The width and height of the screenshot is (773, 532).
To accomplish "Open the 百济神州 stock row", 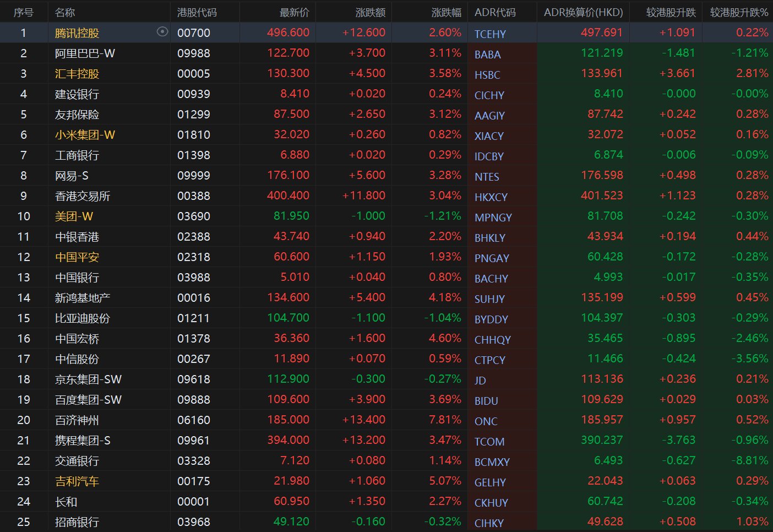I will 77,420.
